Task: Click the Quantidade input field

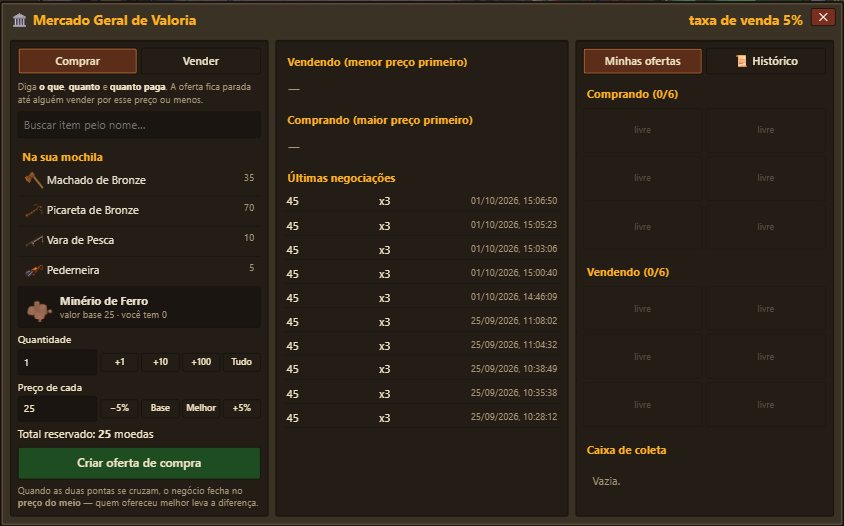Action: 57,362
